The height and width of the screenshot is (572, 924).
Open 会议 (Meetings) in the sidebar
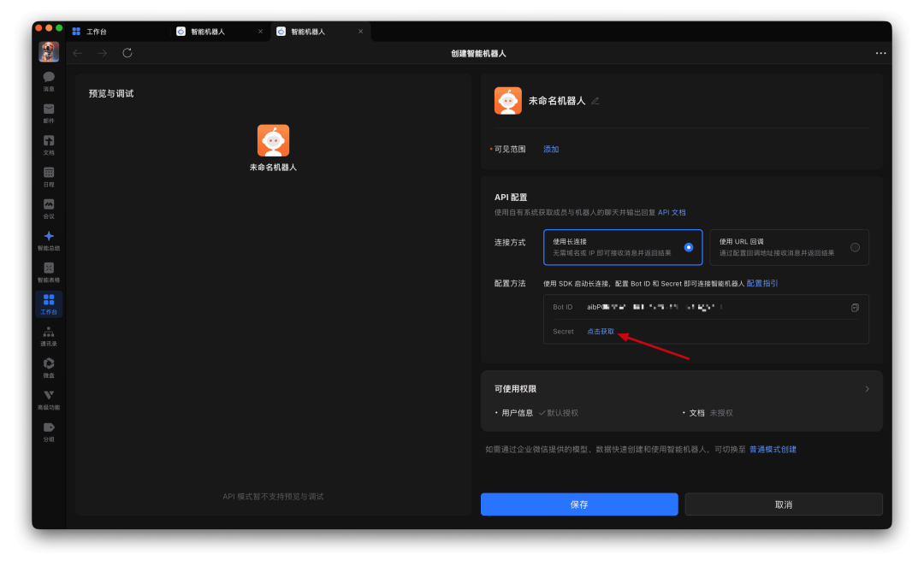pyautogui.click(x=49, y=209)
